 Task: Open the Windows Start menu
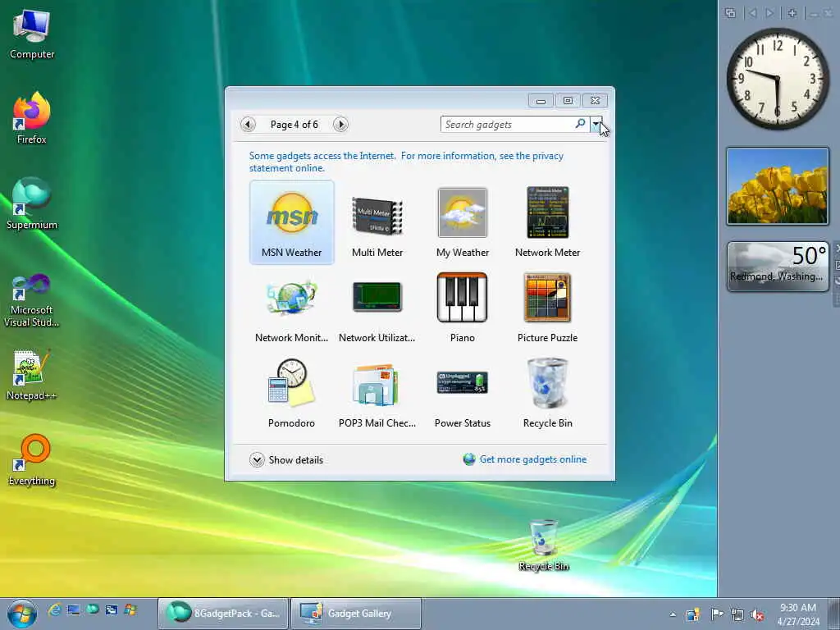pos(22,614)
